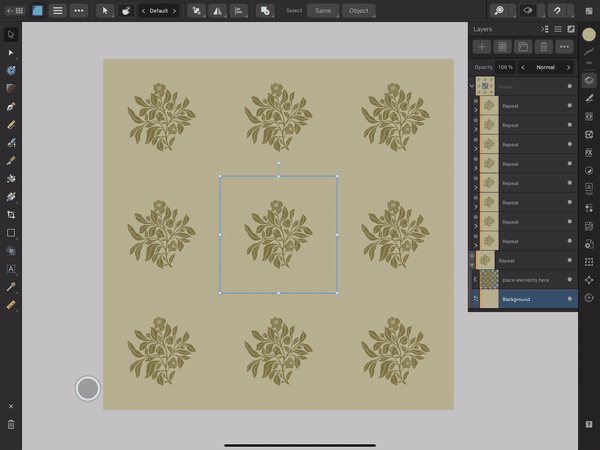The width and height of the screenshot is (600, 450).
Task: Select the Vector Brush tool
Action: tap(11, 142)
